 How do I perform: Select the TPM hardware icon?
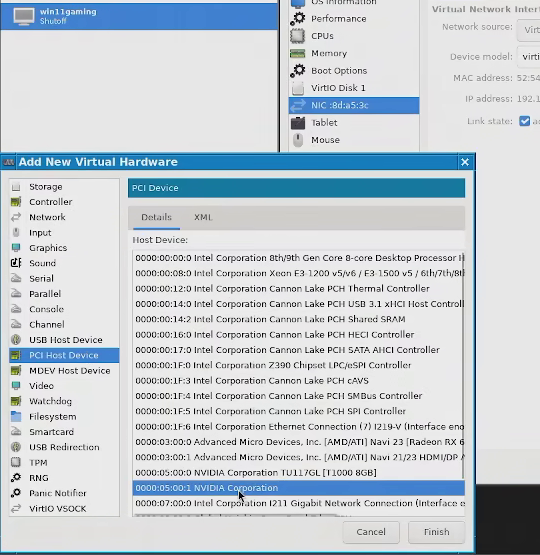[16, 462]
